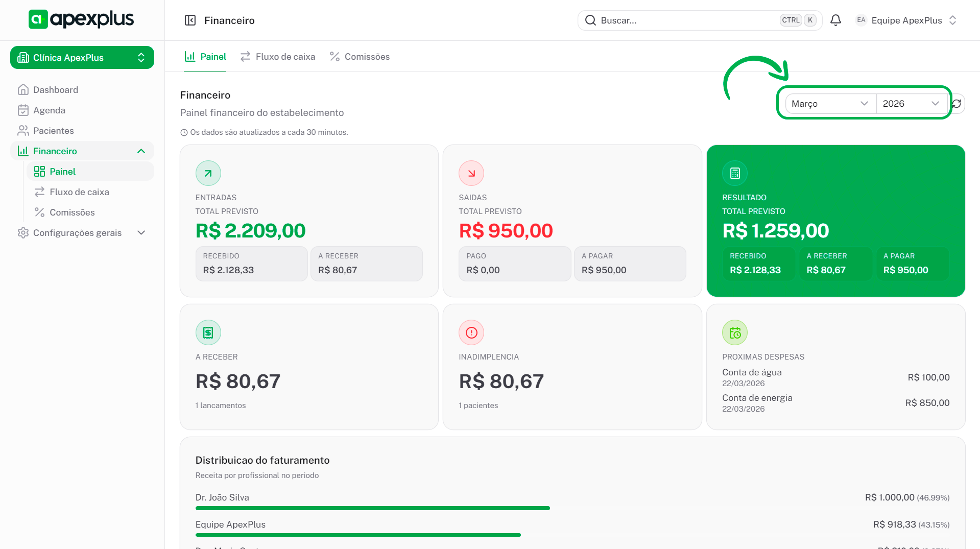Screen dimensions: 980x549
Task: Switch to the Comissões tab
Action: 360,57
